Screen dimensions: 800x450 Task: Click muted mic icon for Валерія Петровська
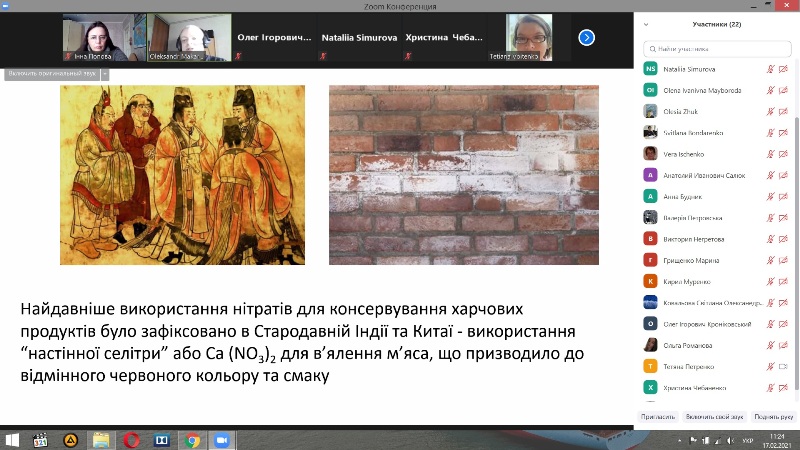click(x=770, y=218)
